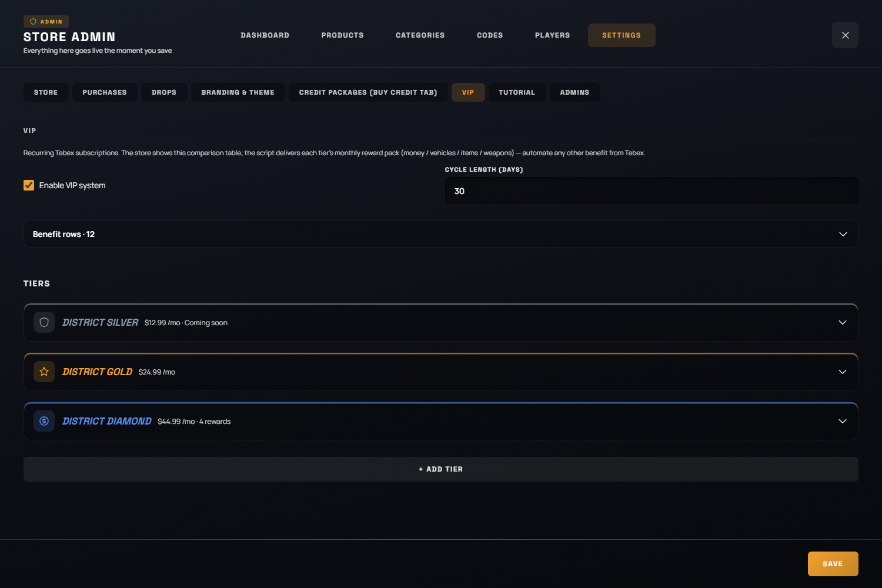Click the star icon on District Gold

click(x=44, y=372)
